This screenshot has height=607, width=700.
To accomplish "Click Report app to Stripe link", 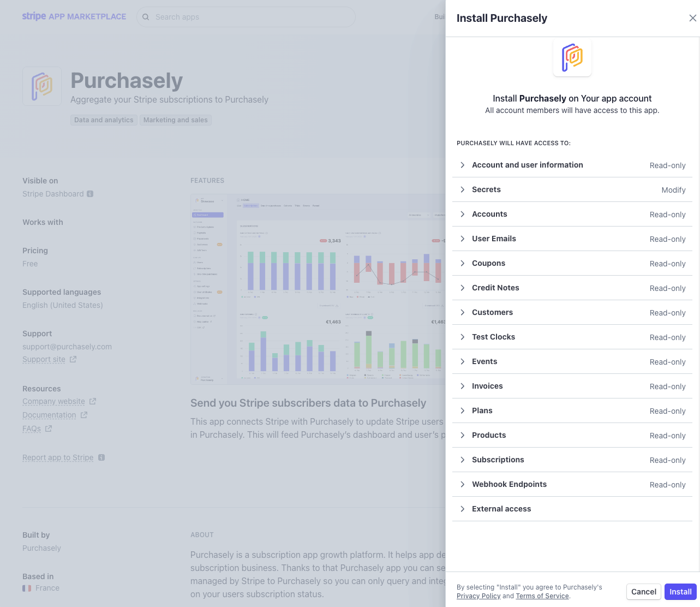I will click(58, 457).
